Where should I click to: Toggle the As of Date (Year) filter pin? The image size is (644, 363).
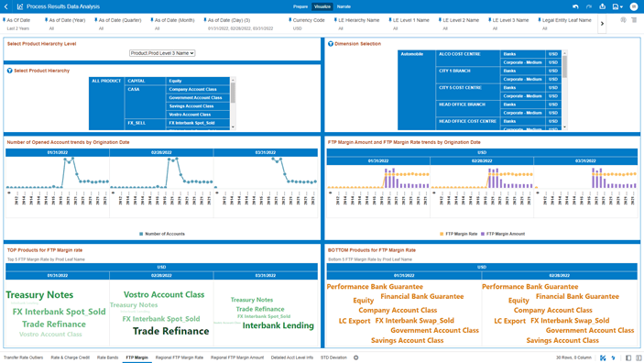[x=46, y=20]
